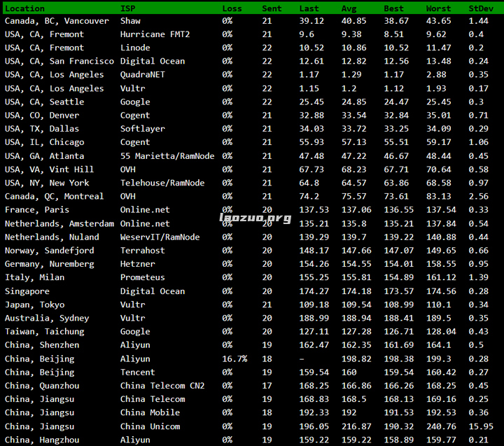Select the Singapore location row

[x=28, y=291]
